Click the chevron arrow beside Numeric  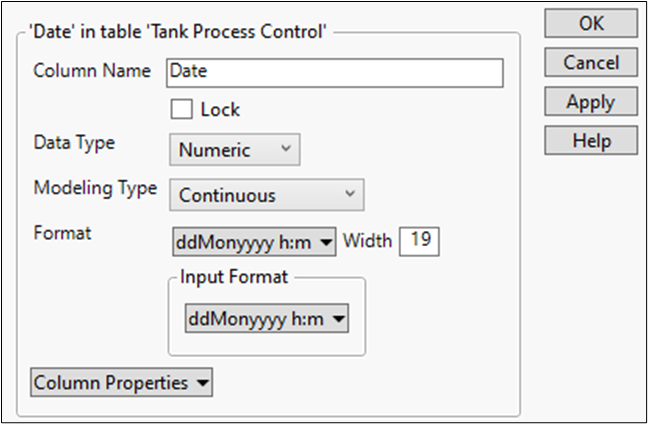[x=285, y=150]
